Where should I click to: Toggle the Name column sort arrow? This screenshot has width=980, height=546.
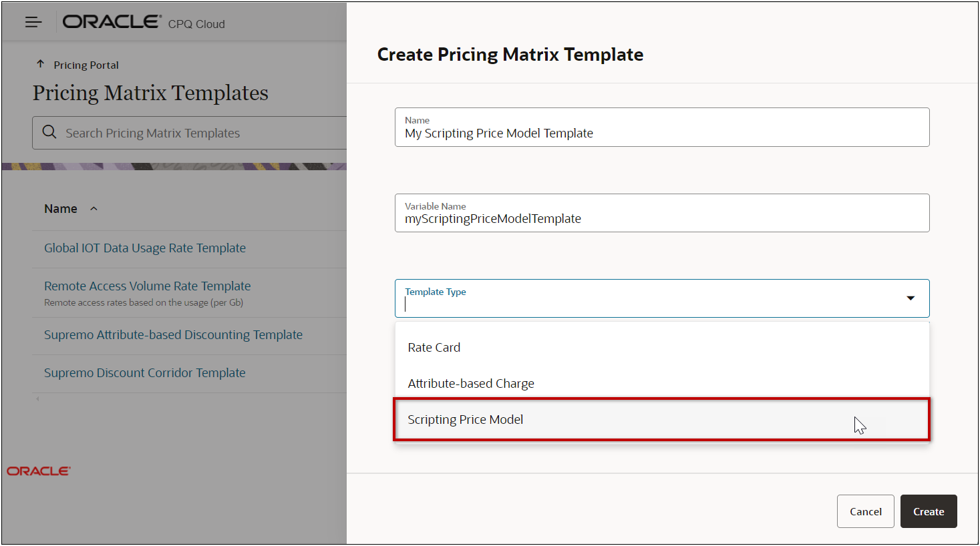click(94, 209)
